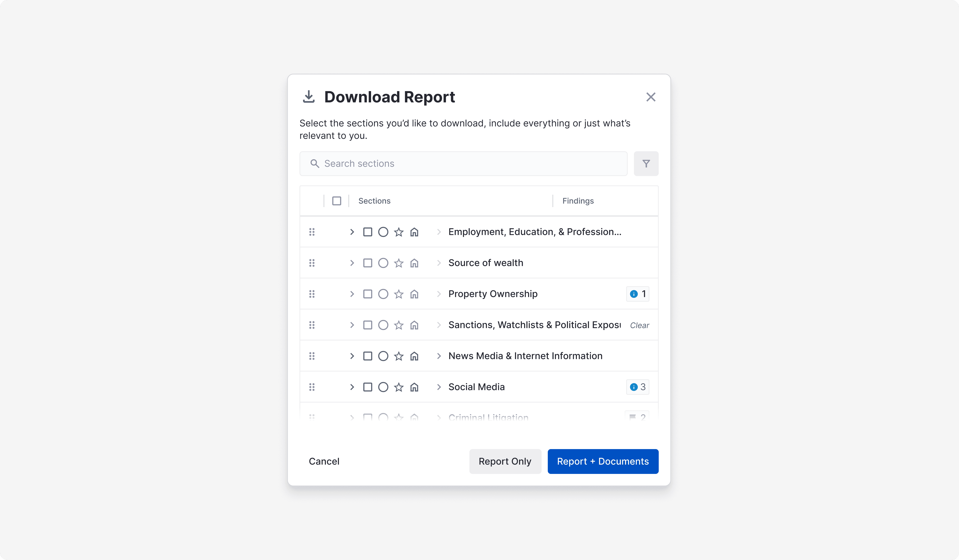Check the News Media & Internet Information checkbox
Image resolution: width=959 pixels, height=560 pixels.
(367, 356)
